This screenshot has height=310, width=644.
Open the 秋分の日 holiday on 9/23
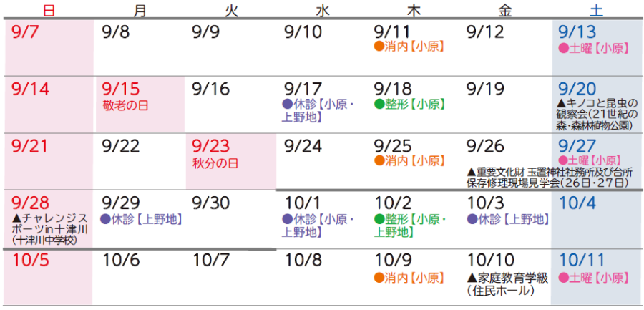pos(215,163)
